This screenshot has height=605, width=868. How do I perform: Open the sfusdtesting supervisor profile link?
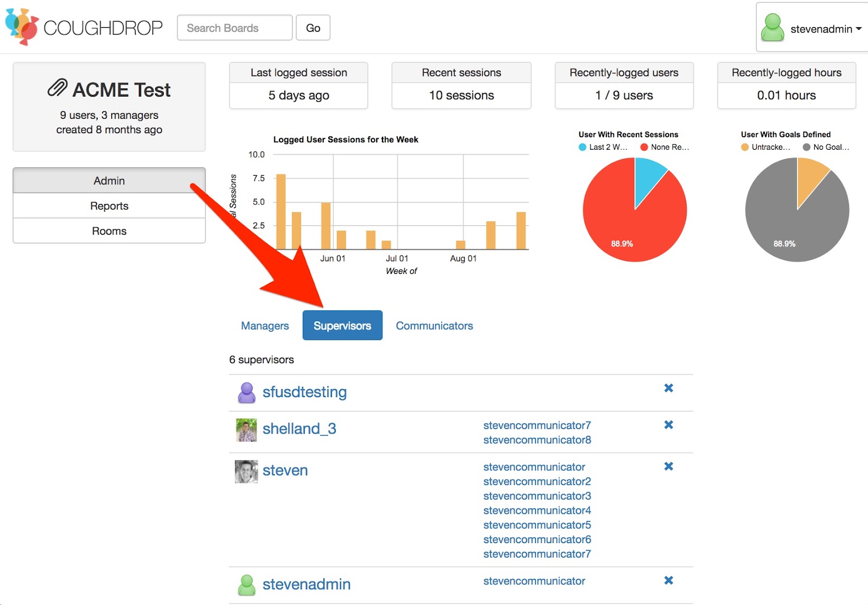(304, 392)
